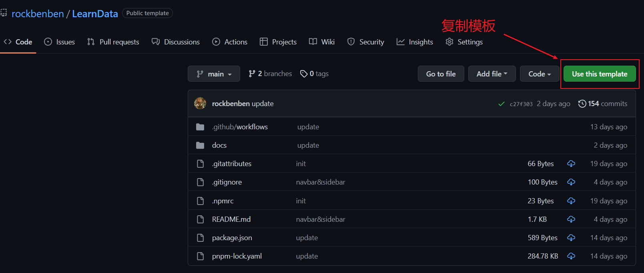Open 'init' commit message for .npmrc
644x273 pixels.
301,201
